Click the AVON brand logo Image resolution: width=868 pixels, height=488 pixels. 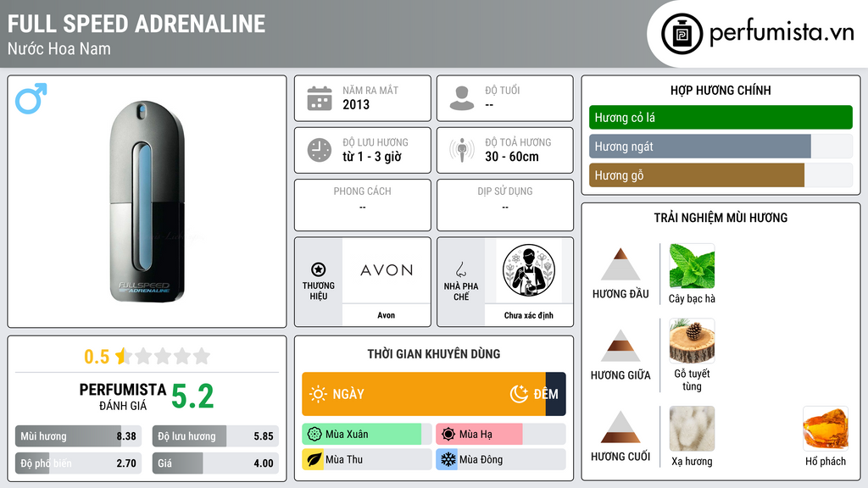click(x=387, y=270)
